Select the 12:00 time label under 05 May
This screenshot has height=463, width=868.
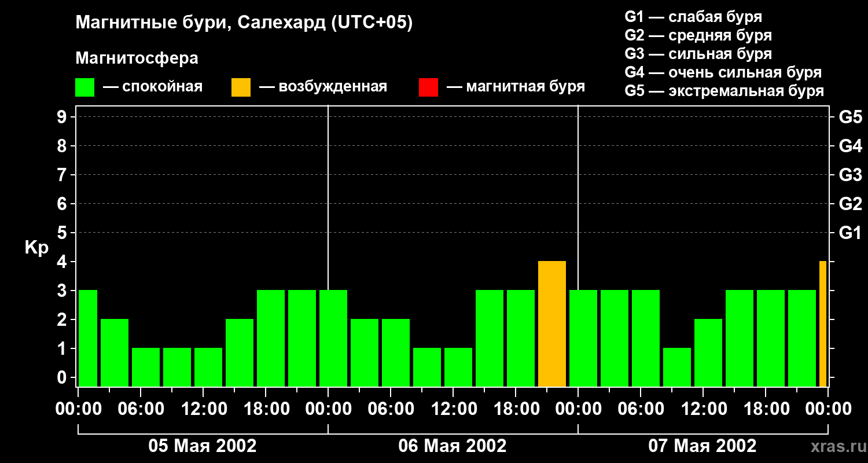204,409
